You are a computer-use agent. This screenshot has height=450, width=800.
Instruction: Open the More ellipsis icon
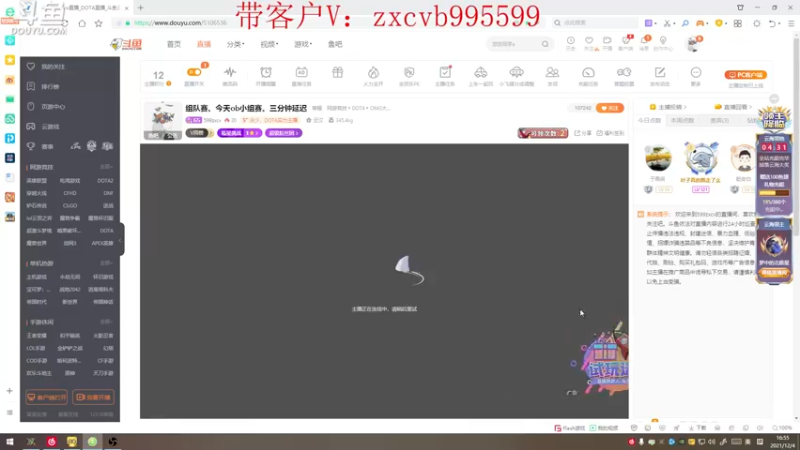tap(696, 72)
